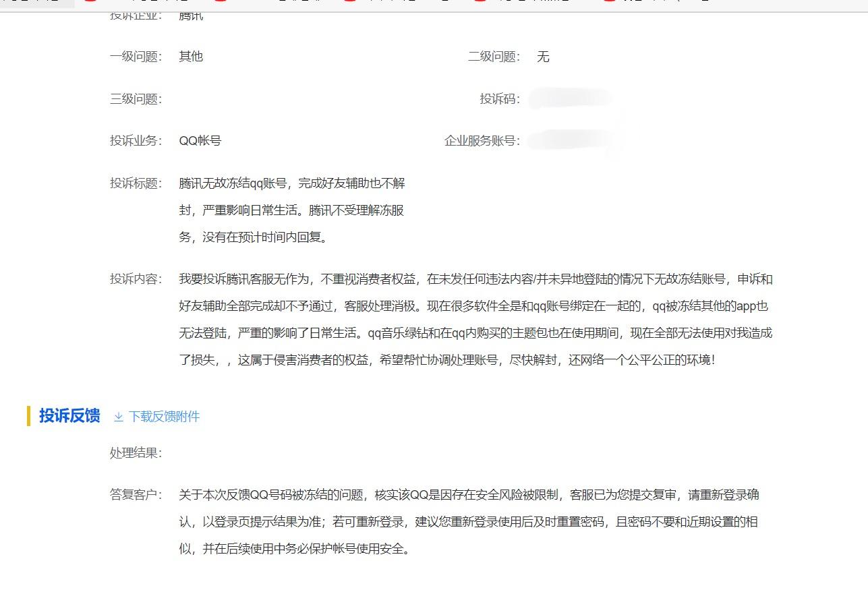Click the QQ帐号 value
Screen dimensions: 868x592
tap(200, 141)
